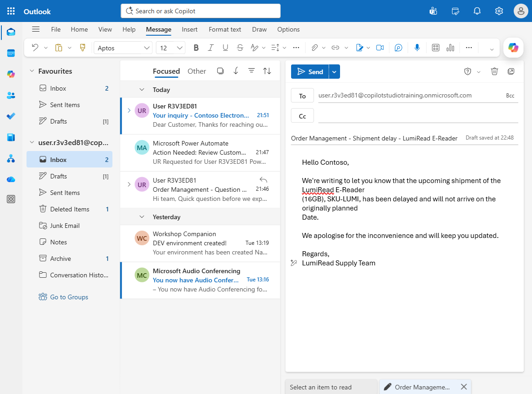Open the app launcher waffle icon
The height and width of the screenshot is (394, 532).
click(11, 11)
